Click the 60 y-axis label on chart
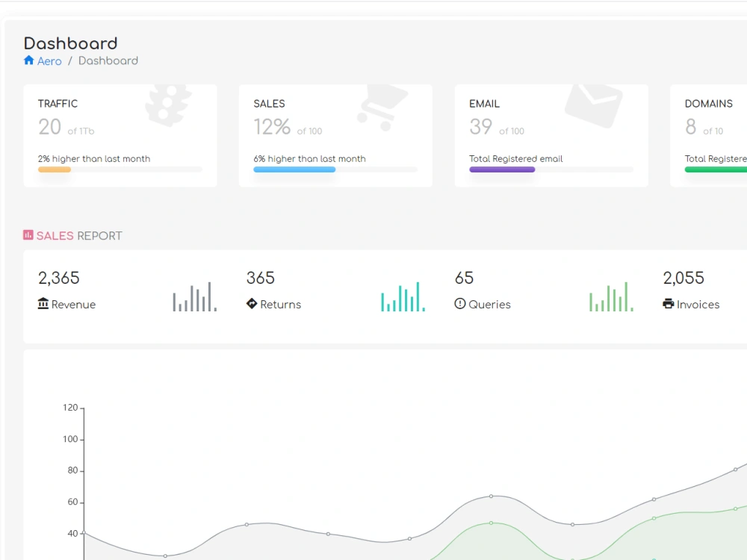747x560 pixels. pos(72,502)
